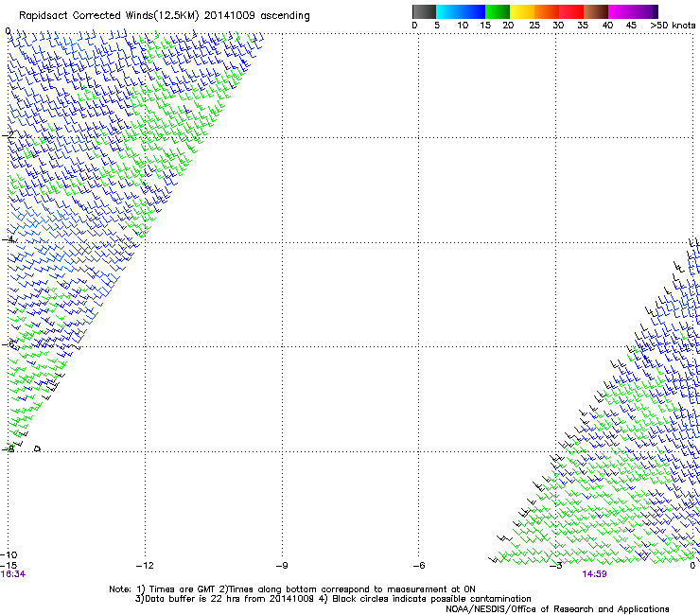
Task: Click the gray 0-5 knots color swatch
Action: point(424,11)
